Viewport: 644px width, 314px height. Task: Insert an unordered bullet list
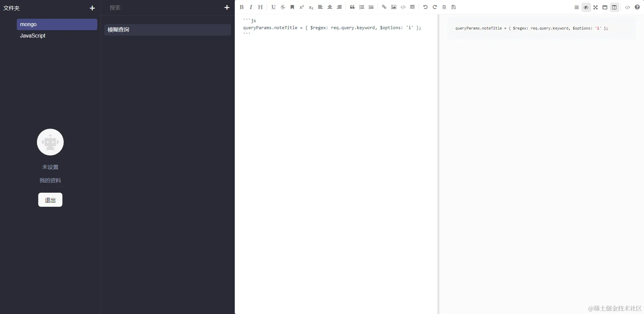click(371, 7)
